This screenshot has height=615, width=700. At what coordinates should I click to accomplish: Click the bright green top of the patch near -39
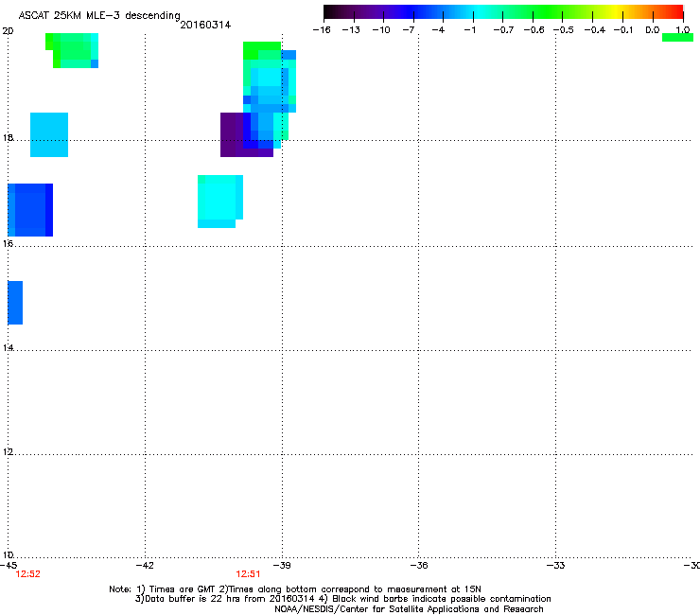[x=262, y=47]
